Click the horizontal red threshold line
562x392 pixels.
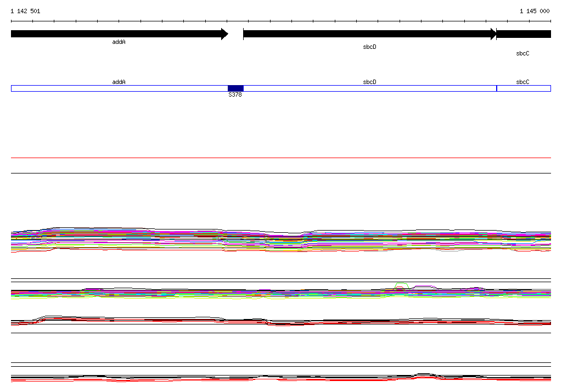coord(281,158)
